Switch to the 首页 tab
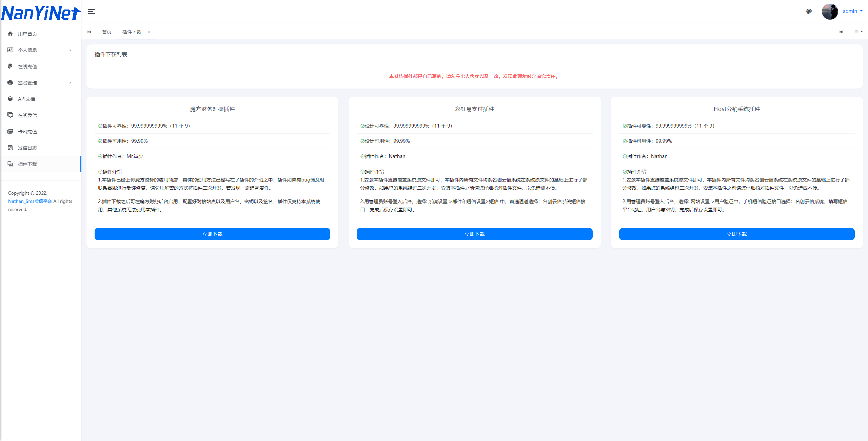 point(107,32)
